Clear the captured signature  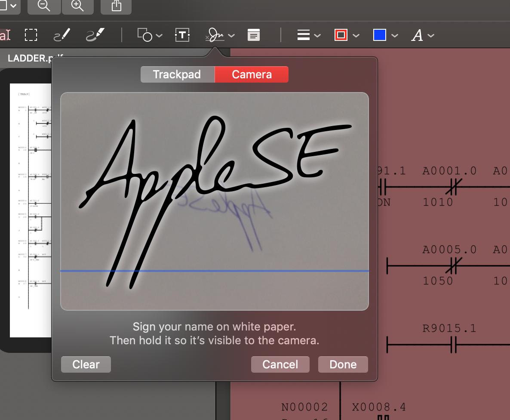(86, 364)
